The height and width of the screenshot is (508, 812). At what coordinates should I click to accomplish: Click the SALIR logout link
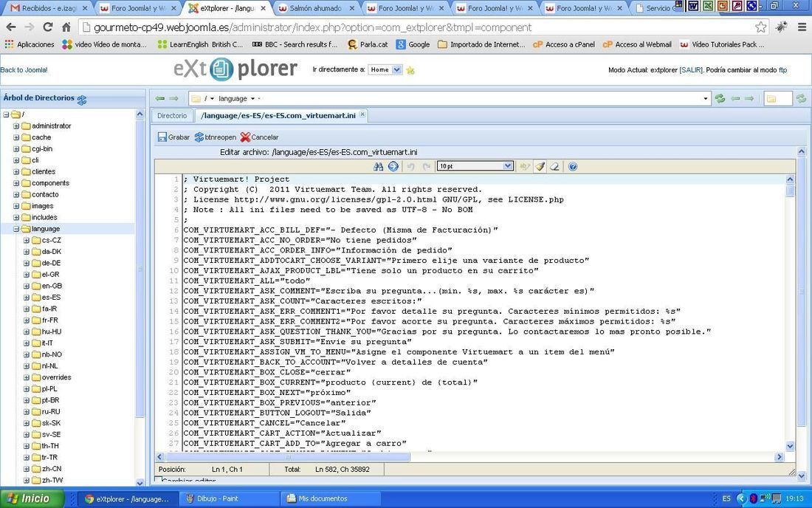(691, 70)
